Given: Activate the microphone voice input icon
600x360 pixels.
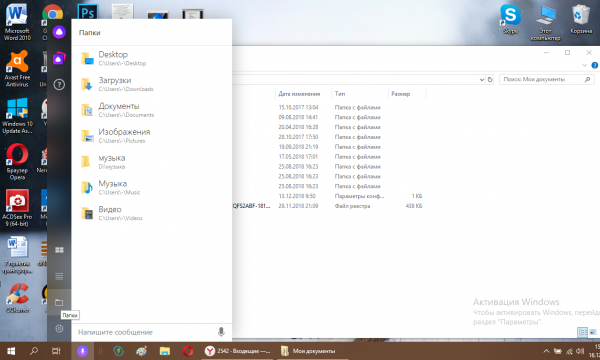Looking at the screenshot, I should click(221, 332).
